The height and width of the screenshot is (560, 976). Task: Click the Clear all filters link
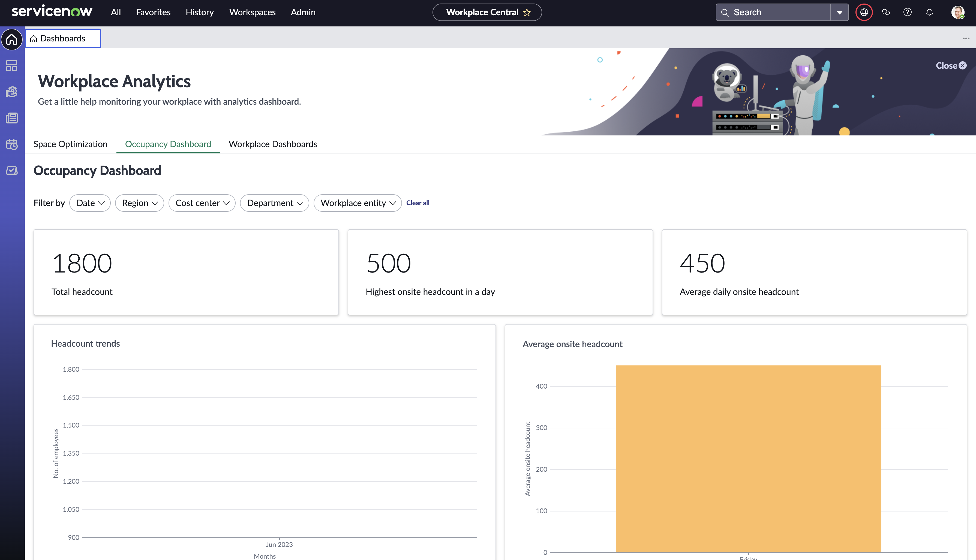pos(418,203)
